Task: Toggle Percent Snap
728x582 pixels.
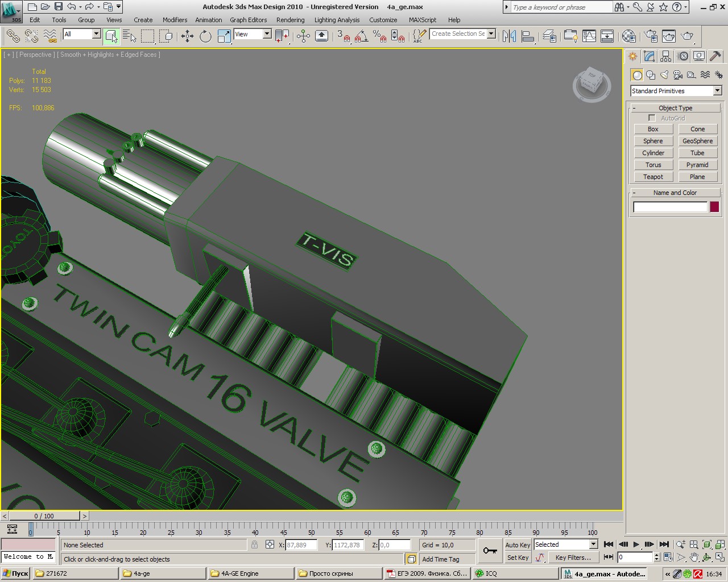Action: 379,36
